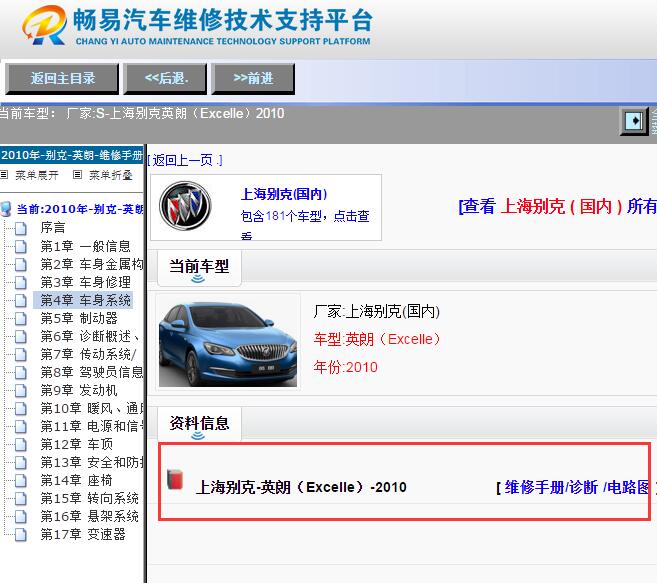Viewport: 657px width, 583px height.
Task: Click the page icon next to 第15章 转向系统
Action: click(21, 499)
